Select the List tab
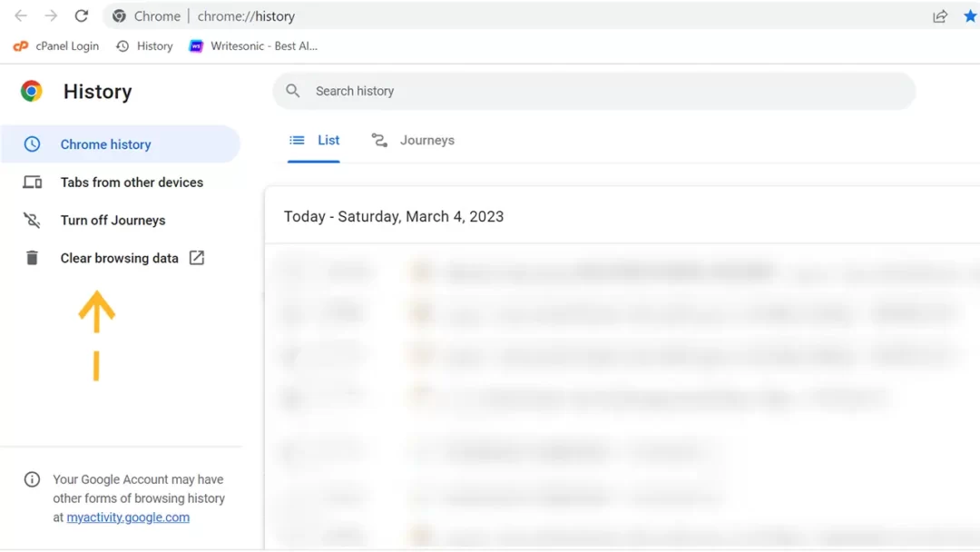Screen dimensions: 980x552 coord(314,141)
